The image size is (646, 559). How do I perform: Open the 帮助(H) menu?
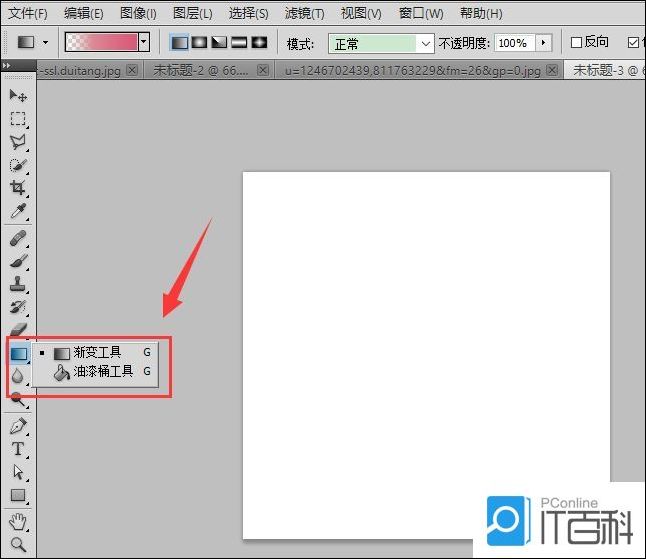[x=481, y=14]
